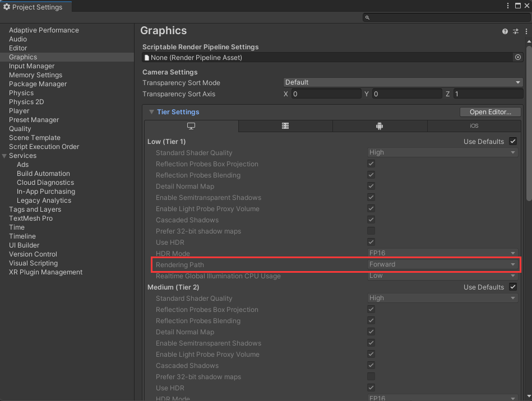Open the Graphics three-dot options menu
Viewport: 532px width, 401px height.
click(x=525, y=32)
